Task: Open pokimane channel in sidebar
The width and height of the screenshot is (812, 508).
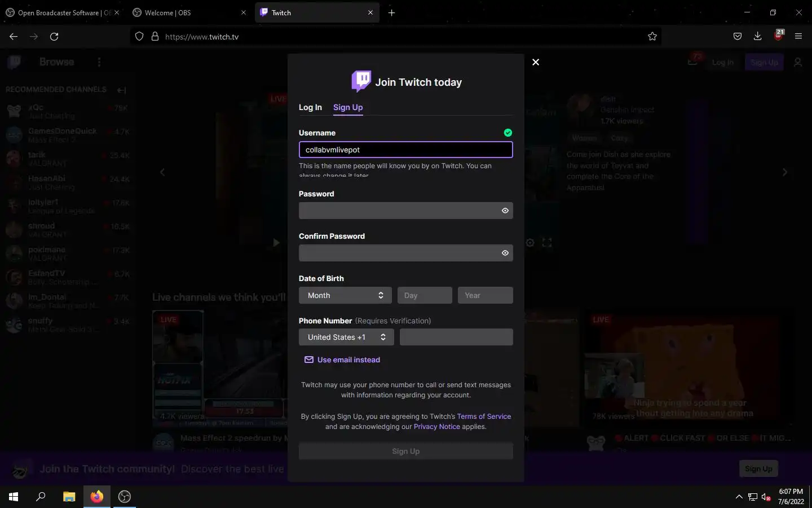Action: pyautogui.click(x=68, y=253)
